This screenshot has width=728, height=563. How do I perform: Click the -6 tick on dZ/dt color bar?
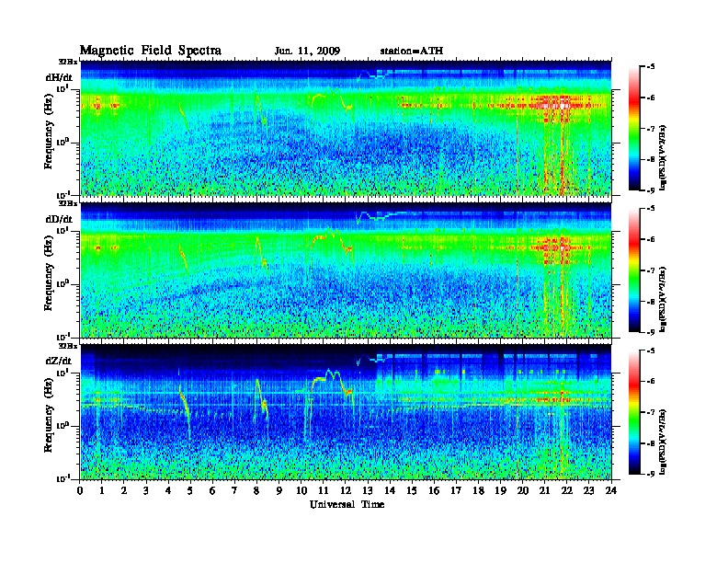click(651, 382)
